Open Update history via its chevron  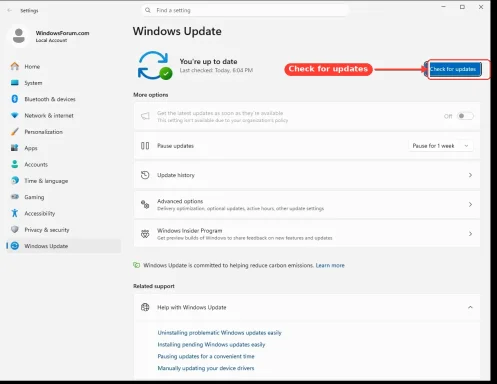pos(470,175)
